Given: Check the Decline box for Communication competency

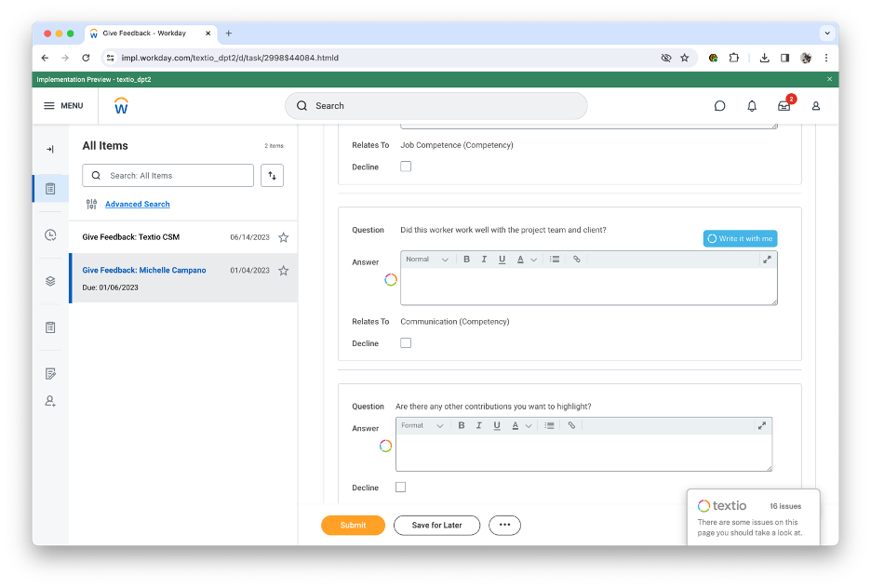Looking at the screenshot, I should click(x=406, y=342).
